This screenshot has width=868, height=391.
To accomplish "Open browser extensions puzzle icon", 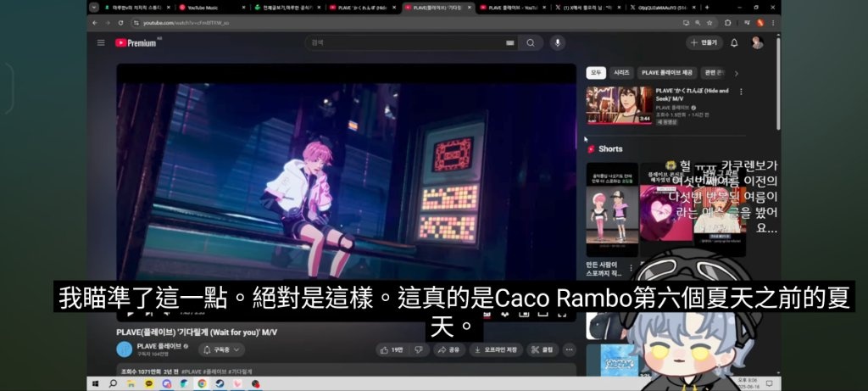I will click(727, 23).
